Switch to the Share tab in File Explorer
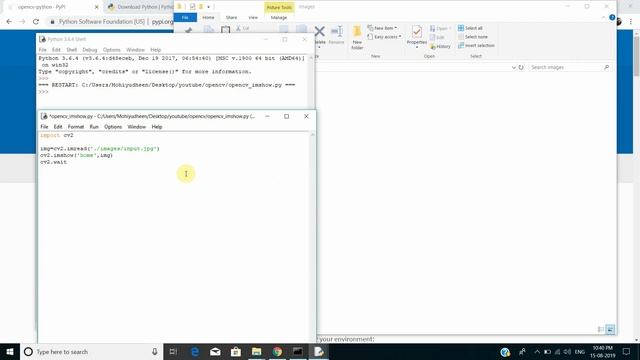The image size is (640, 360). click(231, 18)
